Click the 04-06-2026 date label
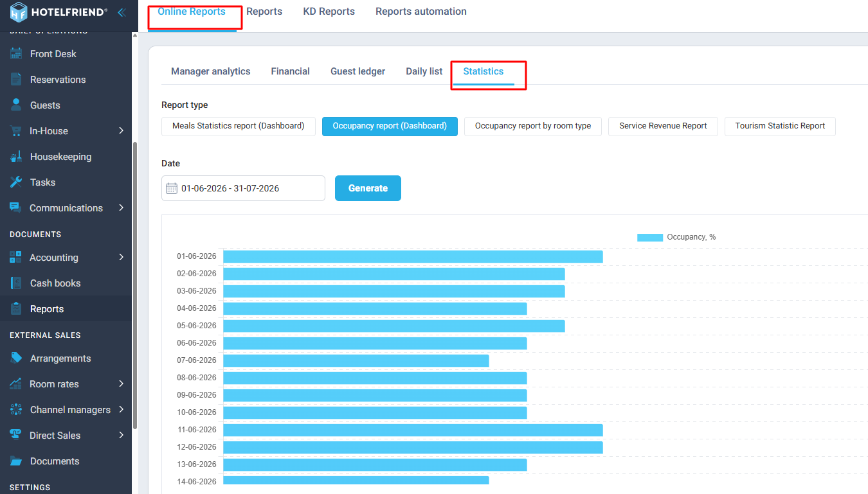The image size is (868, 494). point(197,308)
